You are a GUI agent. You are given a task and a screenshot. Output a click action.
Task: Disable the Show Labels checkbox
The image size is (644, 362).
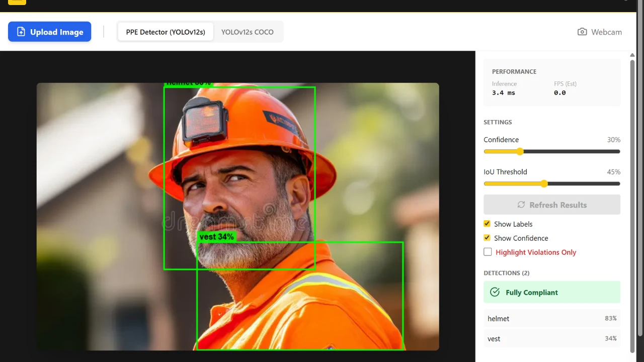pos(487,223)
